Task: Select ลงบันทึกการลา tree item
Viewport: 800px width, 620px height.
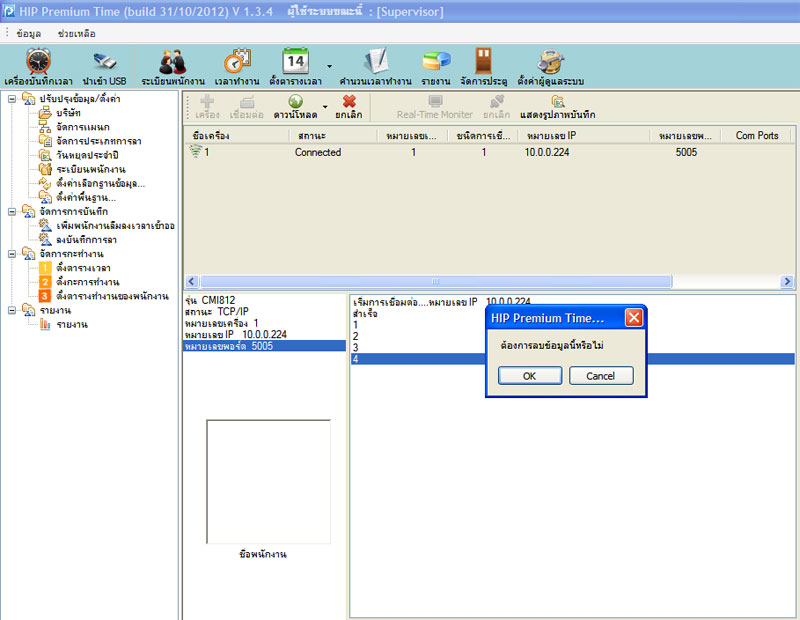Action: [x=86, y=240]
